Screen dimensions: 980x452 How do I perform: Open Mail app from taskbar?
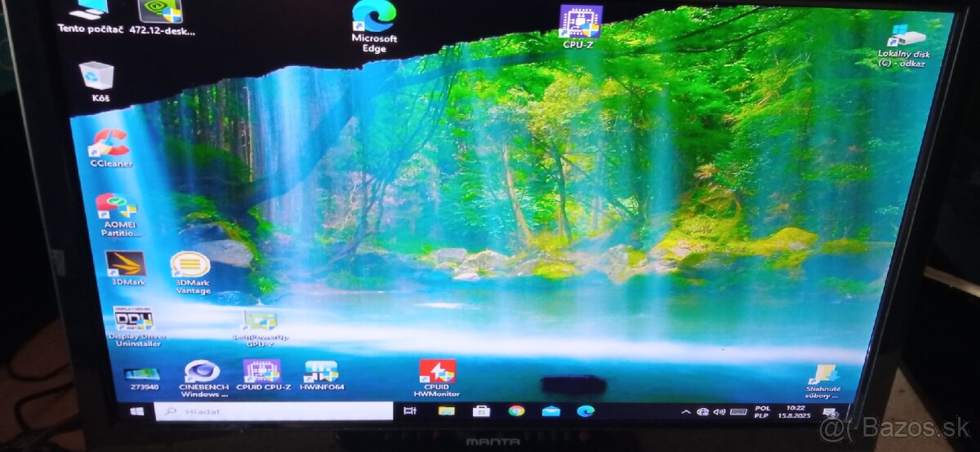point(550,411)
